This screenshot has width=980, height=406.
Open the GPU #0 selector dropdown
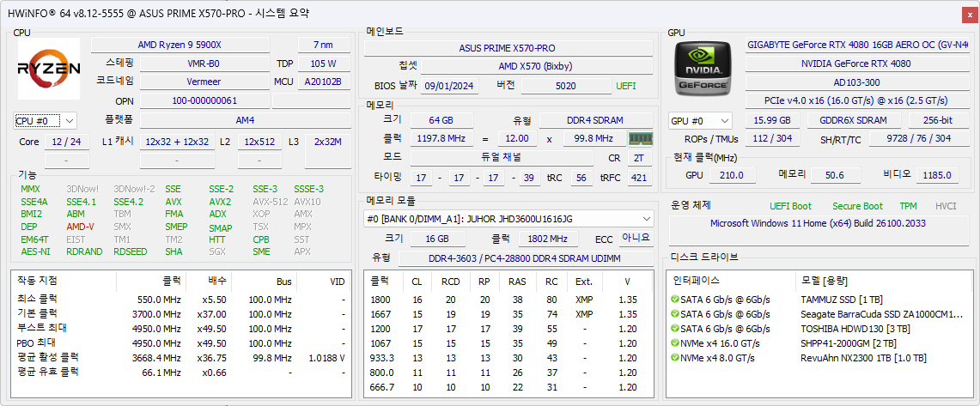[x=700, y=120]
